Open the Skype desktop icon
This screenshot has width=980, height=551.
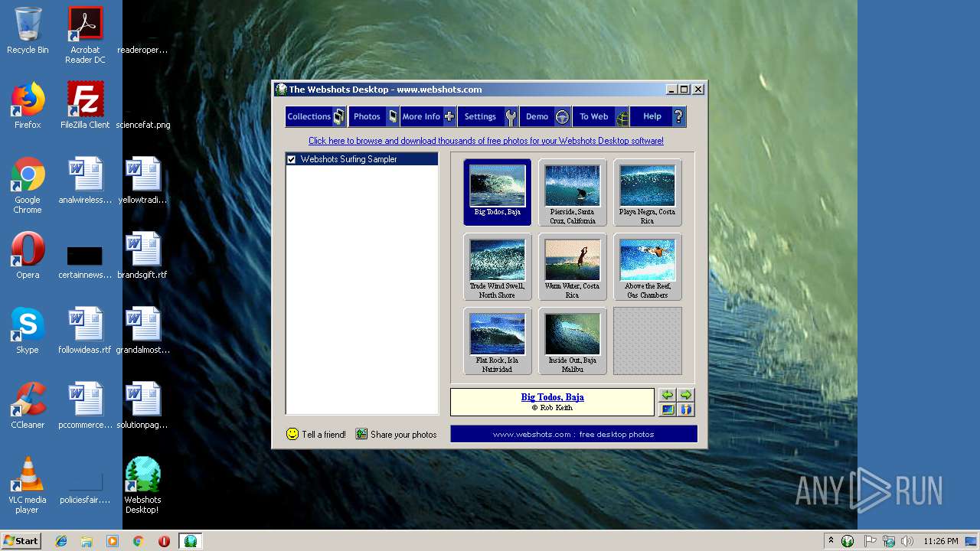[x=28, y=331]
